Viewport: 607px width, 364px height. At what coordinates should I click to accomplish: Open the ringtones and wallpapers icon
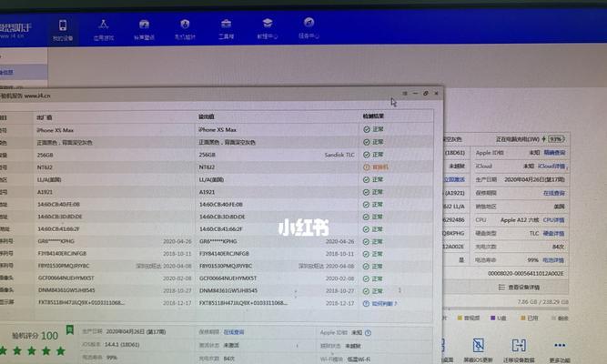[144, 25]
